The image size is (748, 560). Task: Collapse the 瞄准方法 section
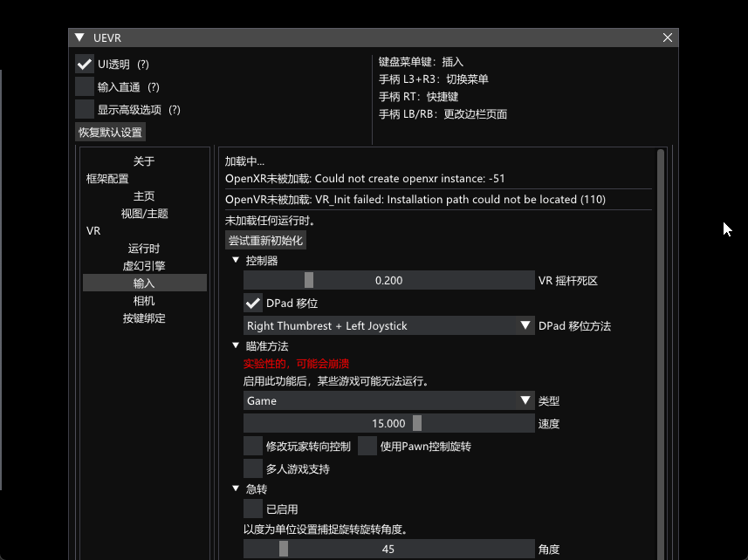tap(236, 346)
